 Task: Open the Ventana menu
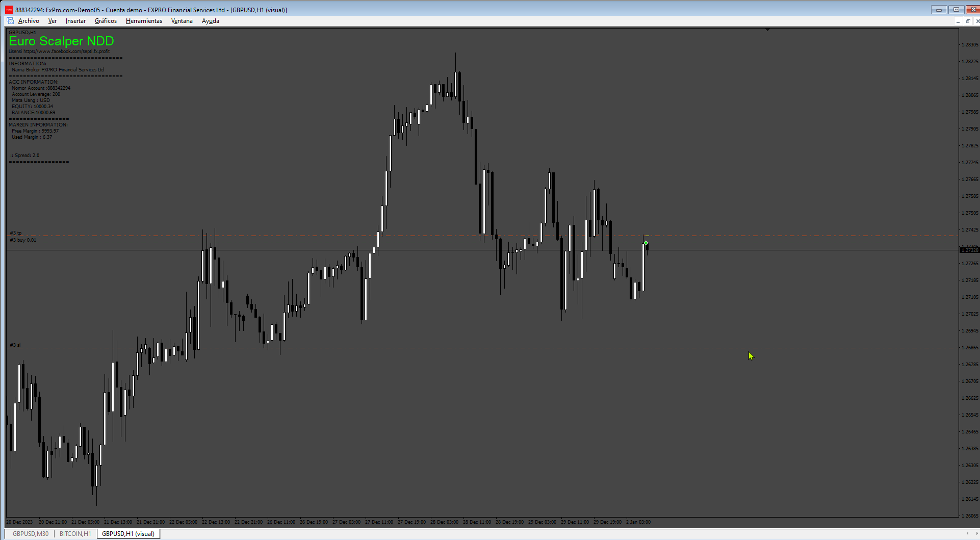click(x=182, y=21)
